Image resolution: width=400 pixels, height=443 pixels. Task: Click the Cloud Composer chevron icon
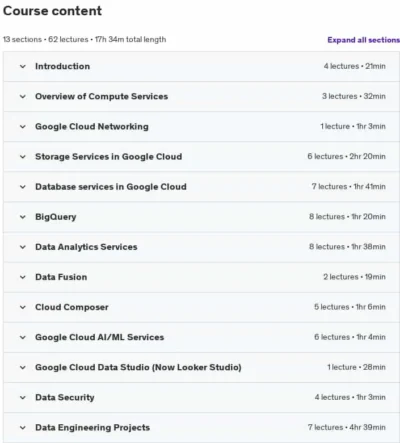(x=23, y=307)
